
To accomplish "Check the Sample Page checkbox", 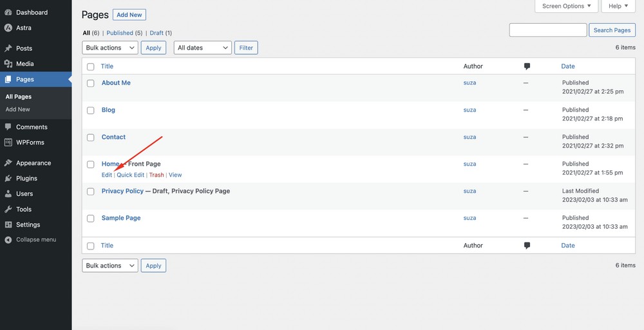I will [x=91, y=218].
